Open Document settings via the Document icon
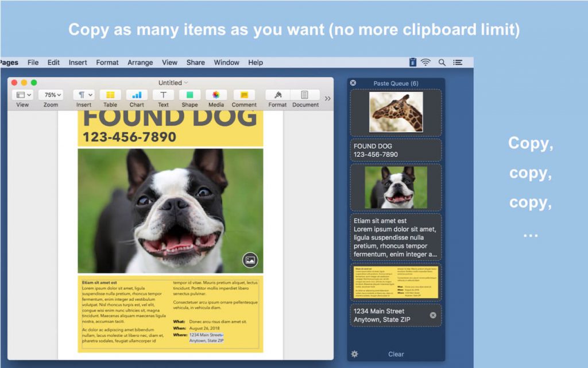The height and width of the screenshot is (368, 588). (x=305, y=96)
